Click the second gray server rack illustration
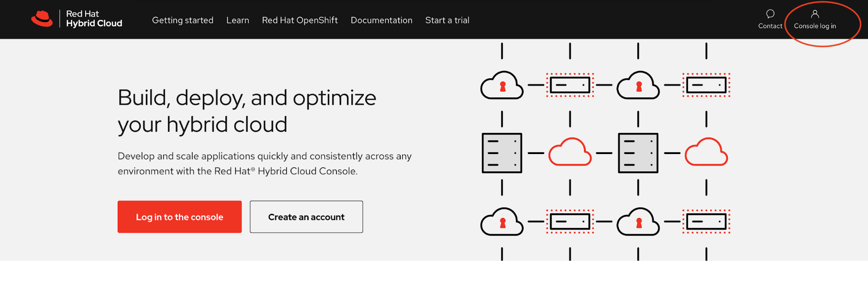This screenshot has width=868, height=289. pos(638,153)
